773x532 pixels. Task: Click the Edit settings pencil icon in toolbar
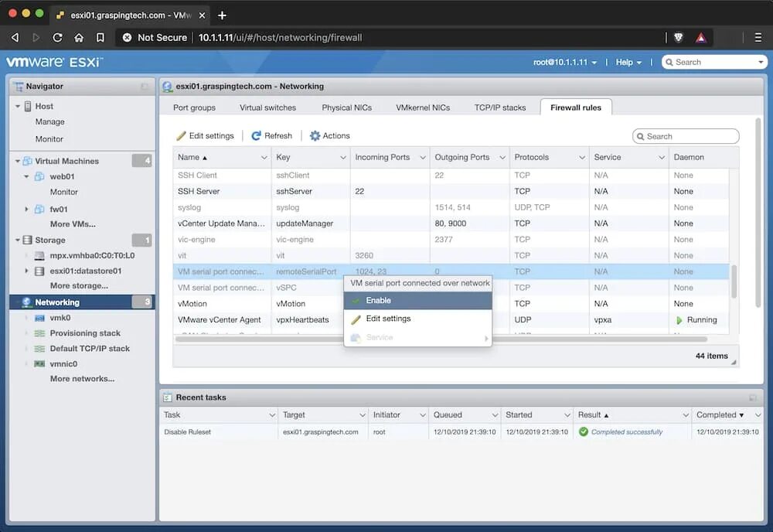pos(182,135)
